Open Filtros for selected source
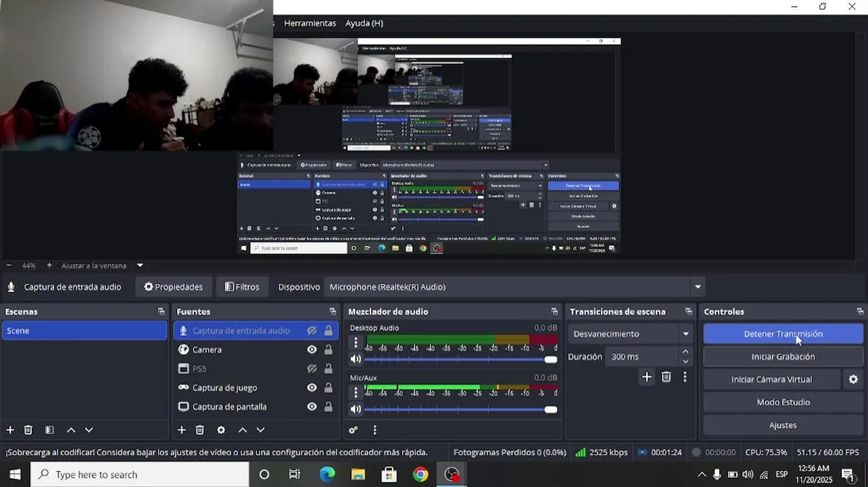Viewport: 868px width, 487px height. pos(242,287)
